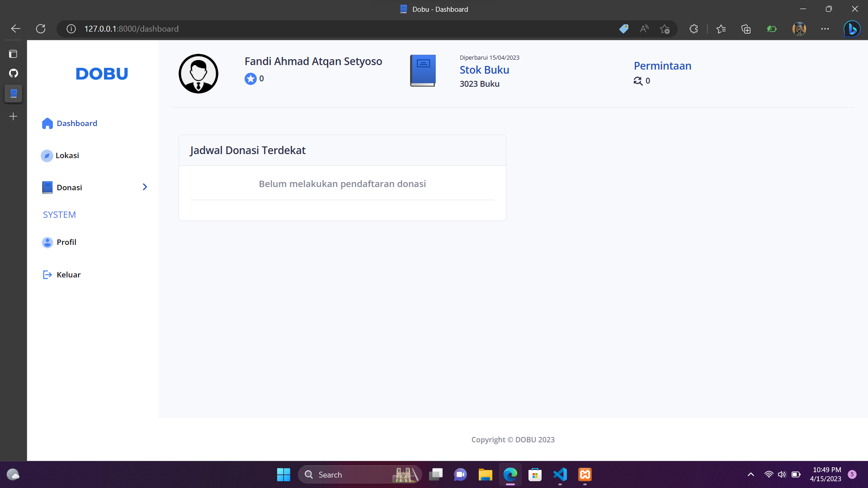Screen dimensions: 868x488
Task: Click the Keluar logout icon
Action: coord(47,274)
